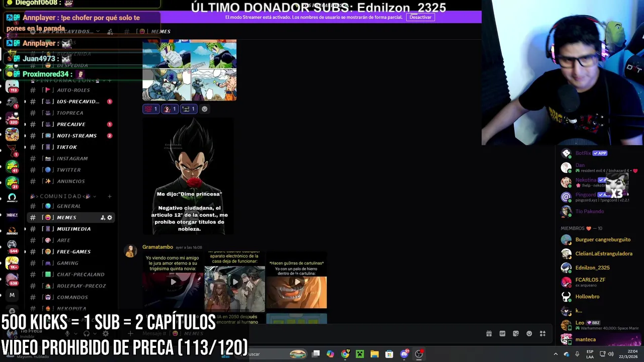Toggle the 100 emoji reaction
This screenshot has height=362, width=644.
point(151,109)
